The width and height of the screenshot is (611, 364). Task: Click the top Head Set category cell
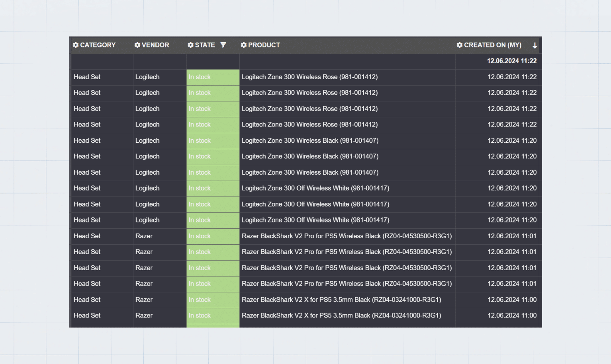click(87, 77)
